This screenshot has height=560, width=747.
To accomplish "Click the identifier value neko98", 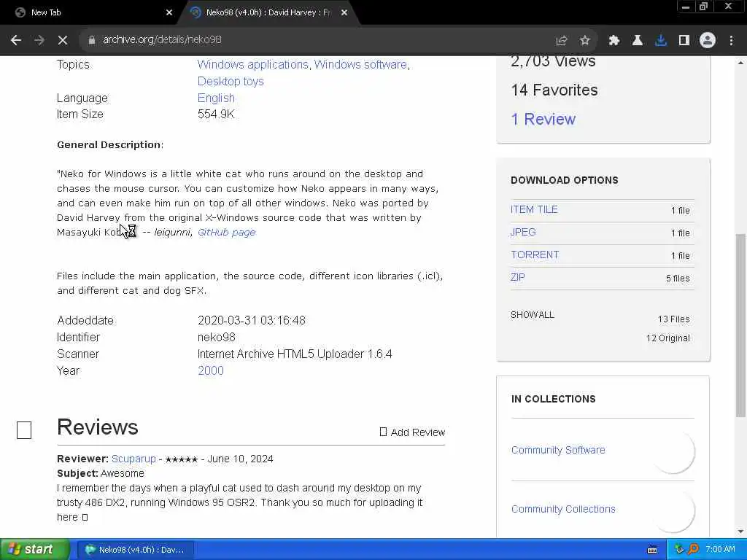I will 216,337.
